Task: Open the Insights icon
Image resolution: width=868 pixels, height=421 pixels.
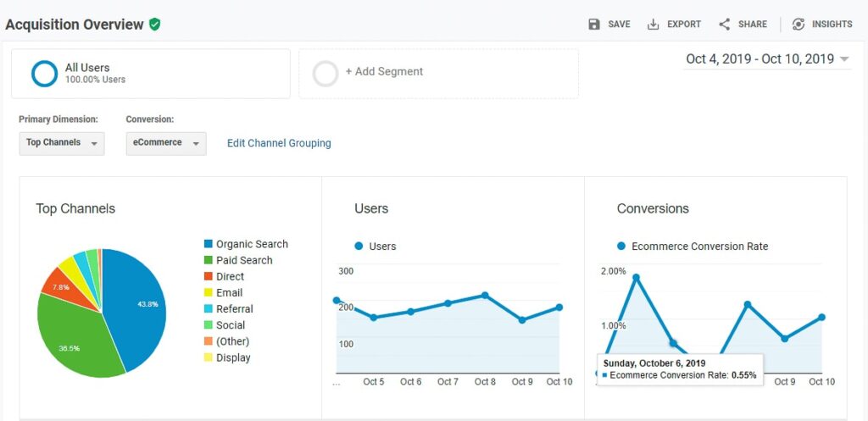Action: tap(798, 25)
